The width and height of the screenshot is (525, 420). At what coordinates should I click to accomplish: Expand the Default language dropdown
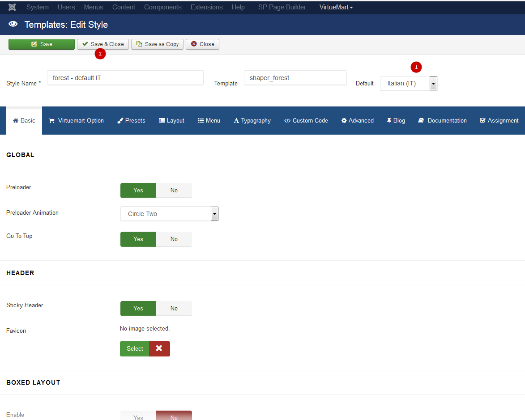(x=408, y=83)
